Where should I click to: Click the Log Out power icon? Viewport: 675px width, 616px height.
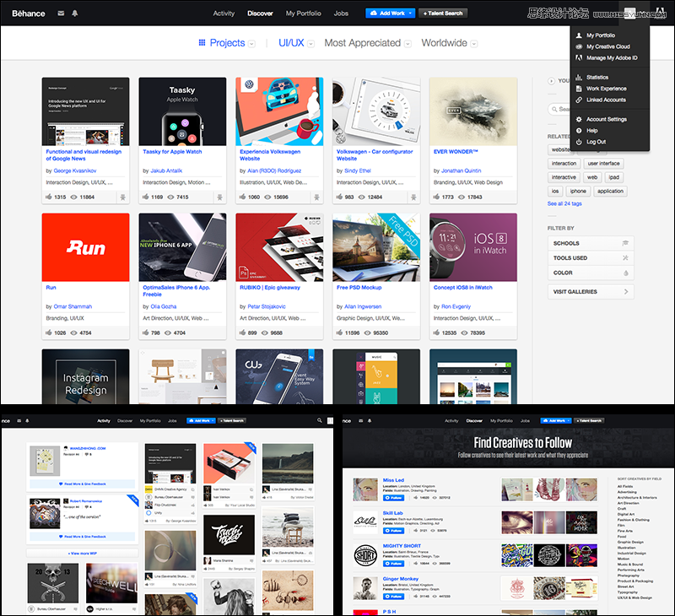click(579, 142)
